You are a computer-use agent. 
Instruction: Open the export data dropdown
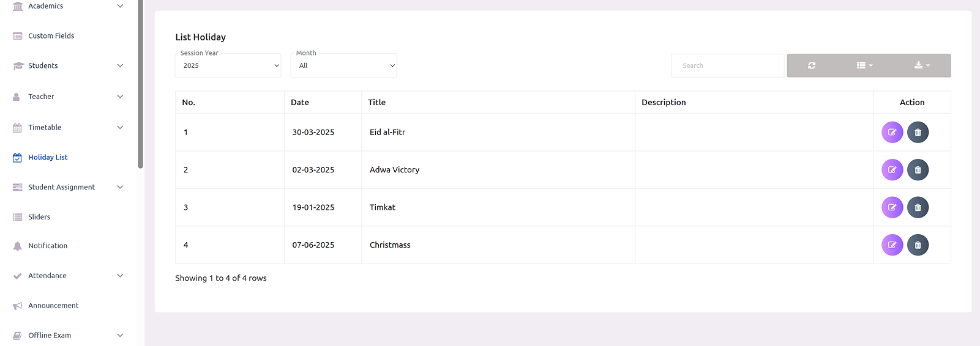(x=922, y=65)
